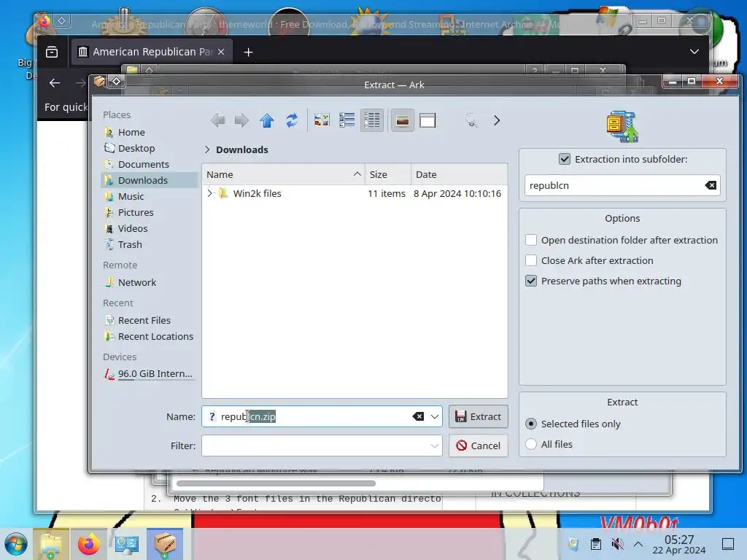Screen dimensions: 747x560
Task: Open the Name field history dropdown
Action: pos(435,416)
